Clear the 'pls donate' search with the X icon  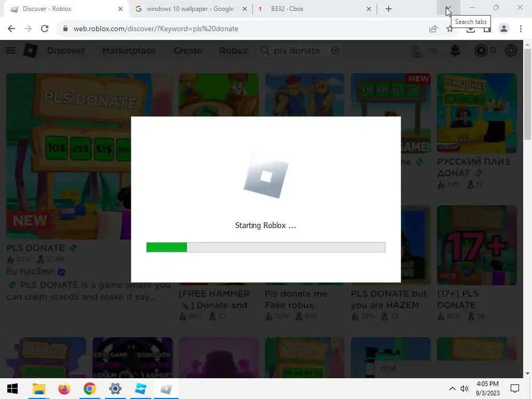coord(335,50)
